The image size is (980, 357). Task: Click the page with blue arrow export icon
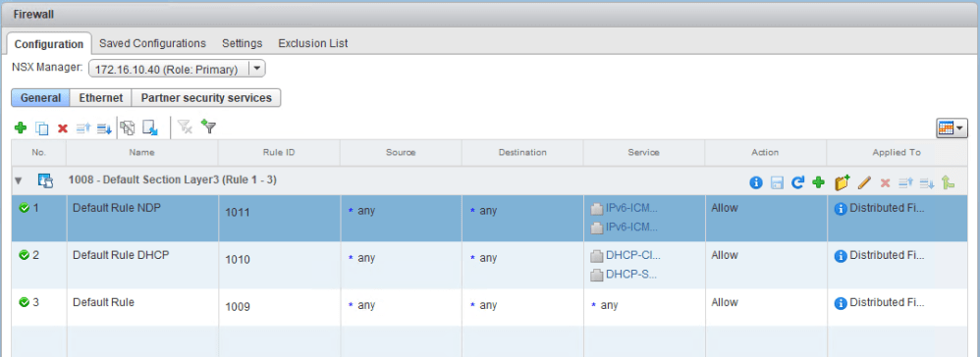150,127
